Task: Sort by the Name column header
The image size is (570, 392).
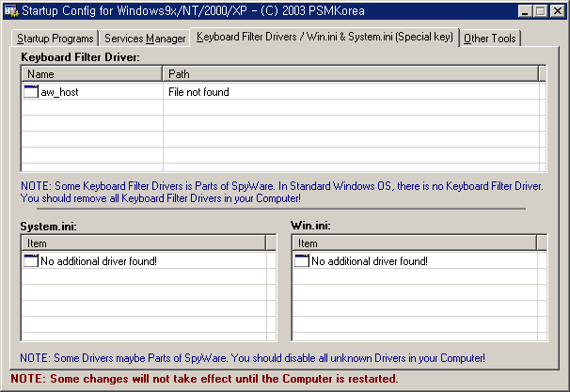Action: click(92, 73)
